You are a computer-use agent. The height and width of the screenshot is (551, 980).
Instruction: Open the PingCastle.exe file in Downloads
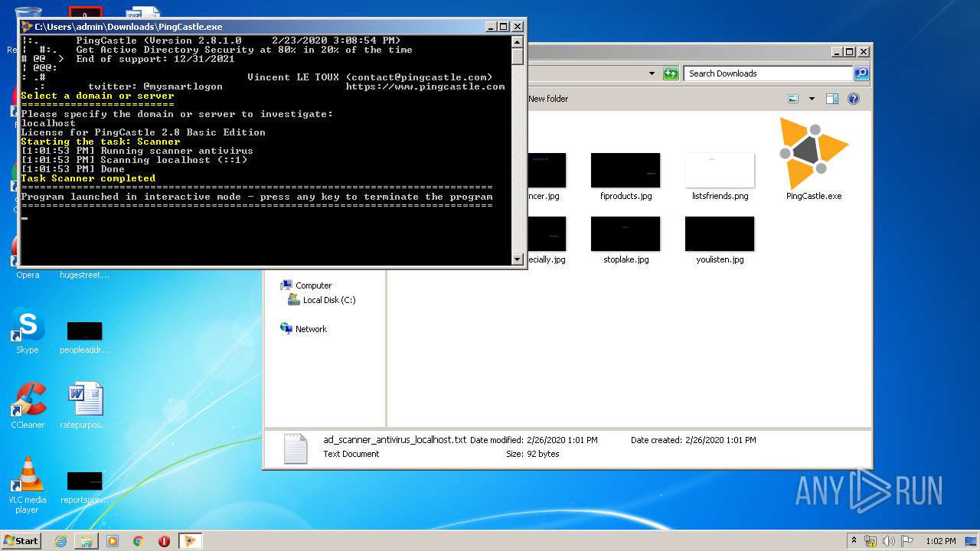coord(813,159)
